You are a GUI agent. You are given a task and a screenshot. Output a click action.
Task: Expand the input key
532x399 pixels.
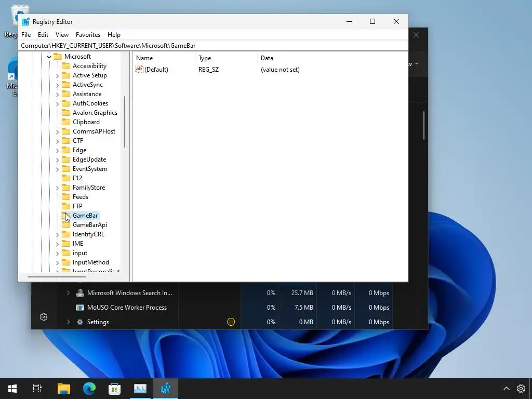(57, 253)
